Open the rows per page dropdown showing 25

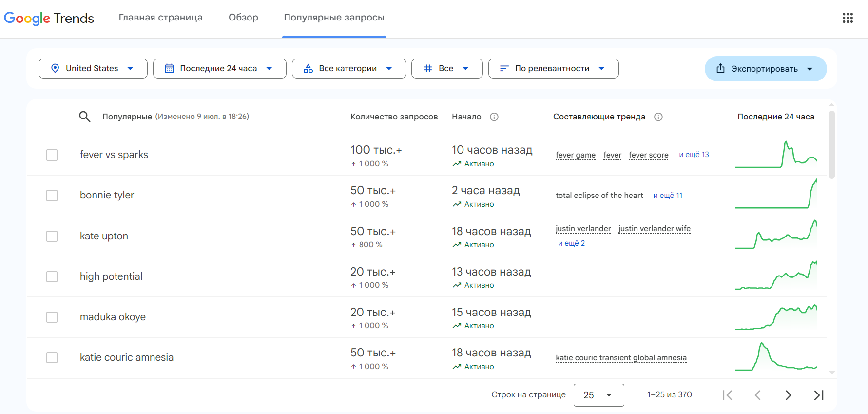pos(599,395)
